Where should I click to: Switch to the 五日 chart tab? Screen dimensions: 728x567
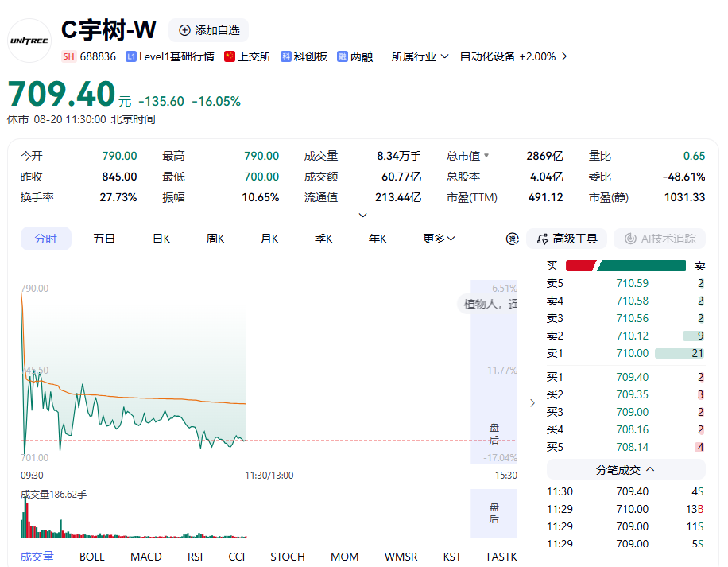tap(104, 239)
